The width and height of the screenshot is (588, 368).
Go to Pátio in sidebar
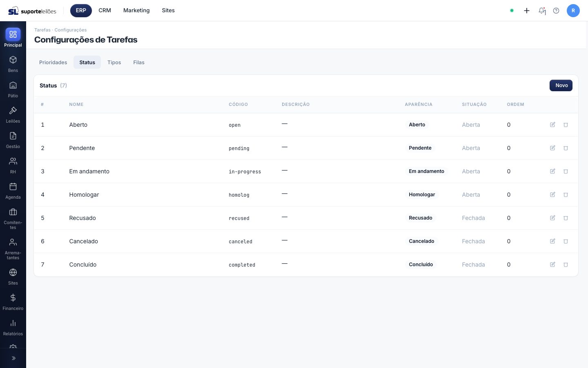coord(13,90)
